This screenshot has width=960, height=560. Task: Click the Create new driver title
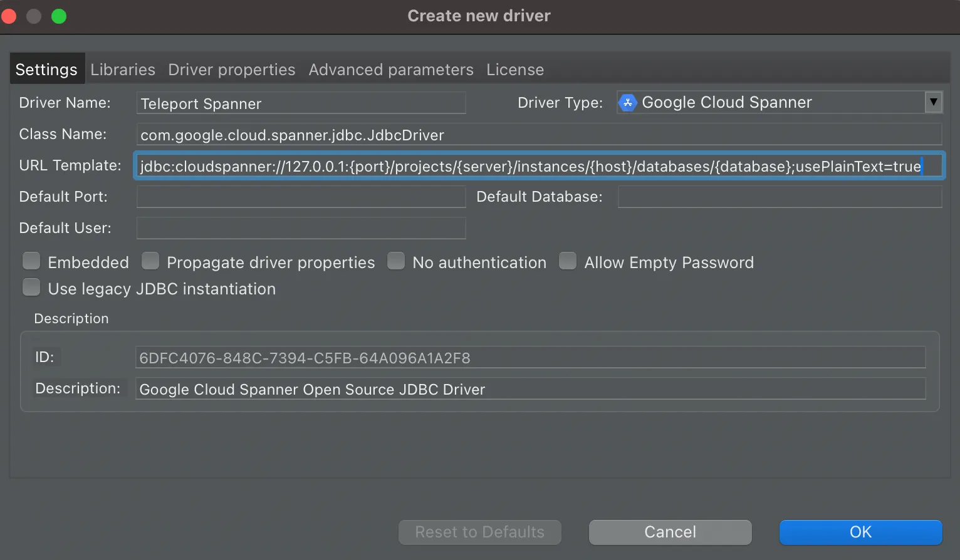[479, 16]
